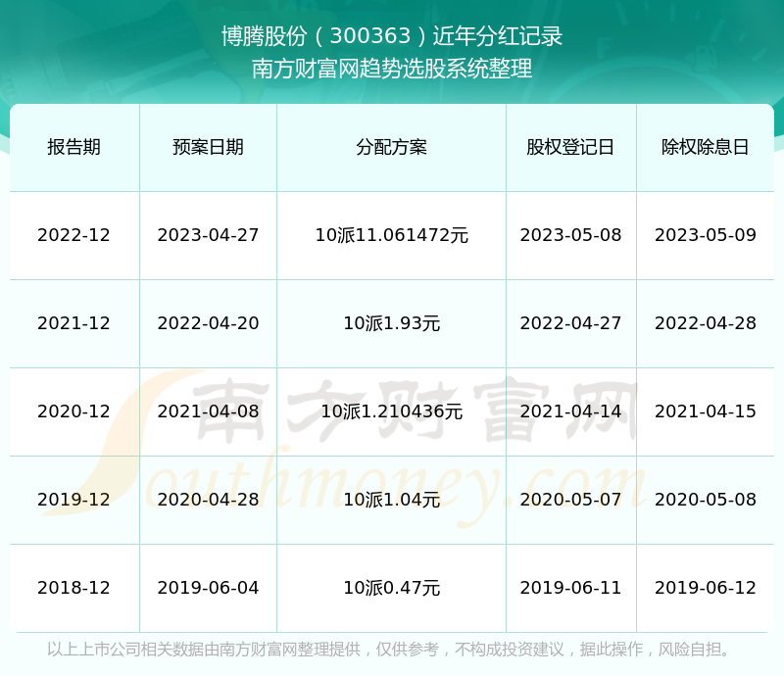The height and width of the screenshot is (676, 784).
Task: Click the plan 10派1.210436元
Action: 391,411
